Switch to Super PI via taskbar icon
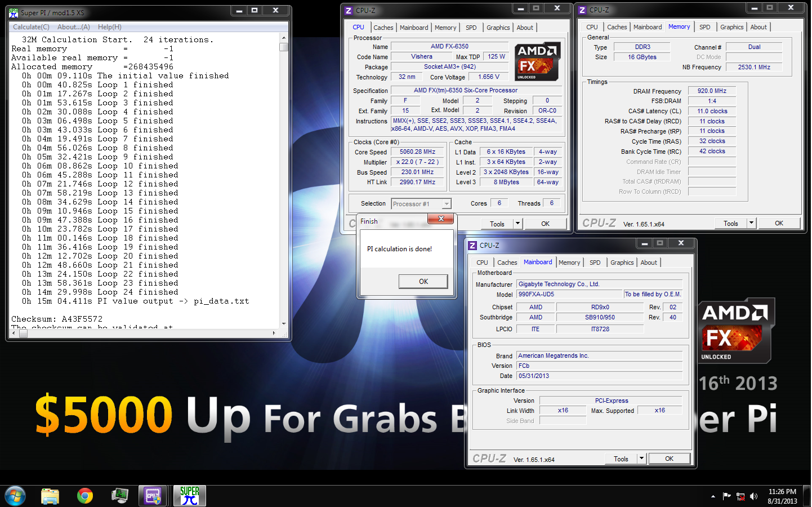 pos(190,496)
